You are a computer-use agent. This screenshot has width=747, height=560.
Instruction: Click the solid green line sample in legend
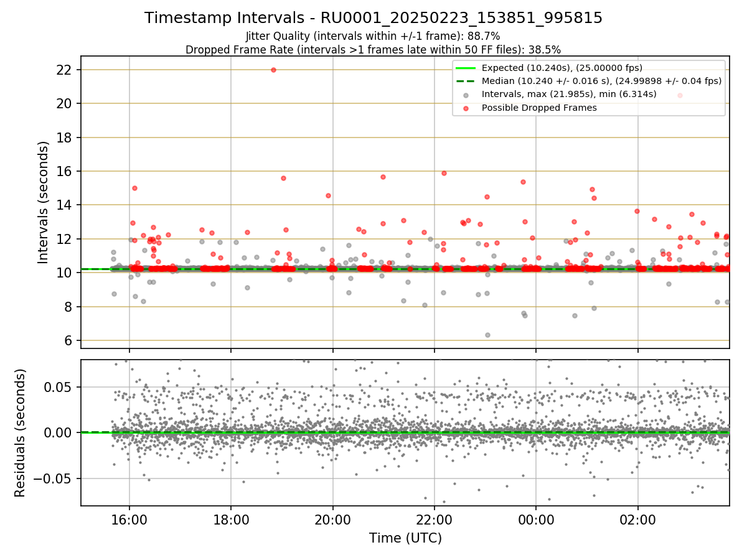[x=466, y=68]
